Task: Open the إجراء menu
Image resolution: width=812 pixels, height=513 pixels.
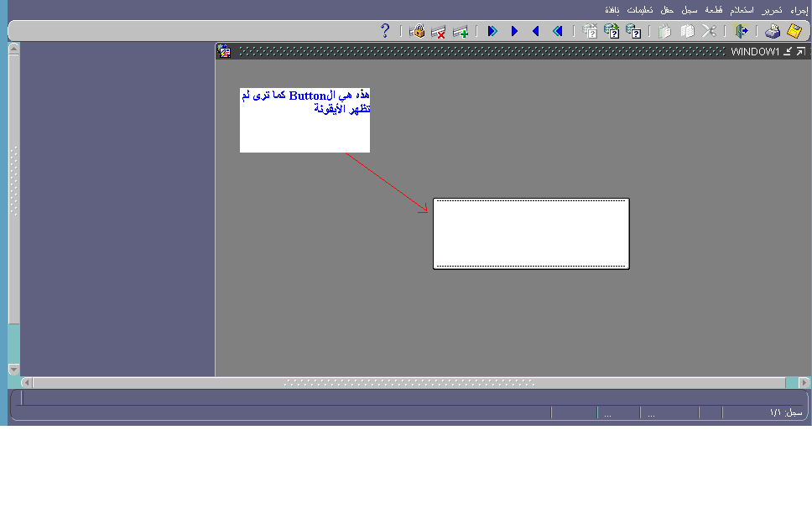Action: (798, 10)
